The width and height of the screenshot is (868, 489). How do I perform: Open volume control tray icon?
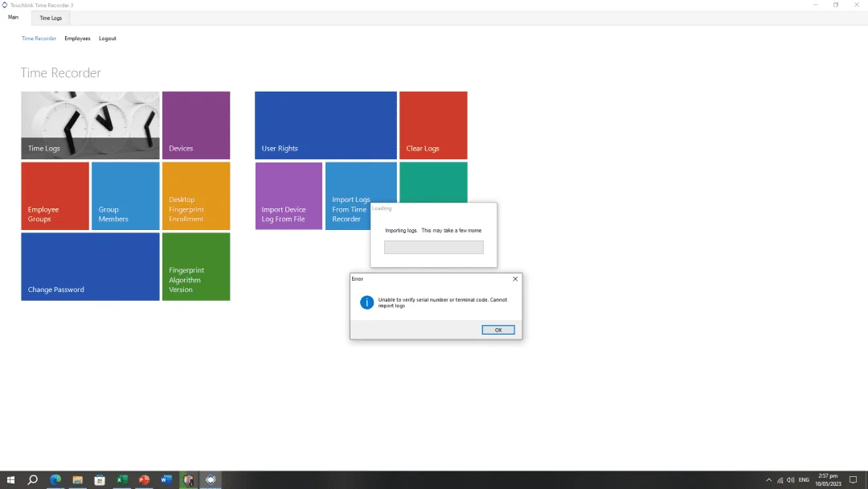click(791, 480)
